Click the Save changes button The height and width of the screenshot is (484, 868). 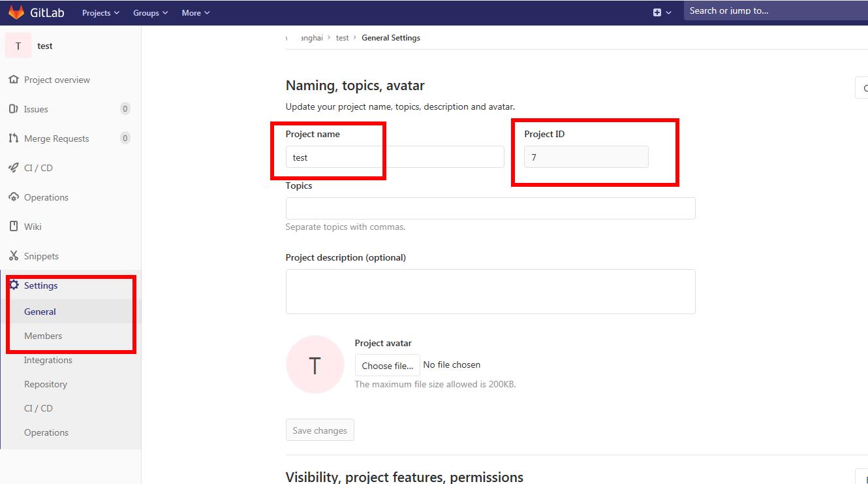click(319, 430)
